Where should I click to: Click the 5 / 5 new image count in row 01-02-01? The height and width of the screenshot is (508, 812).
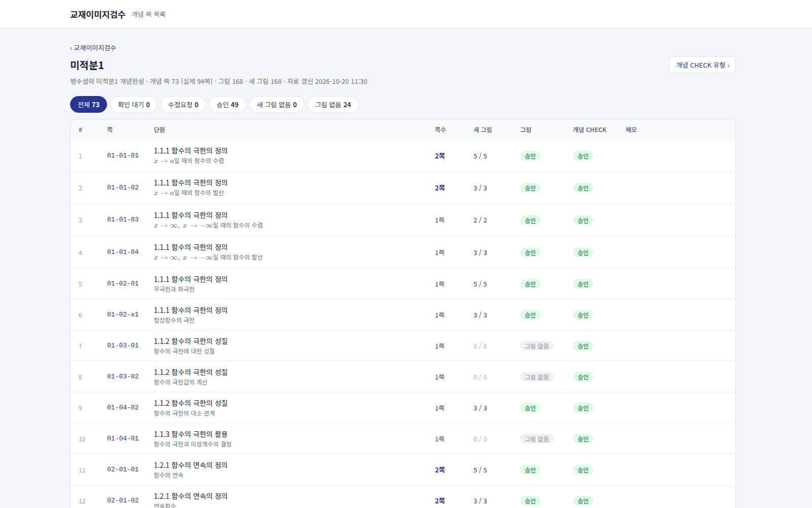(480, 284)
